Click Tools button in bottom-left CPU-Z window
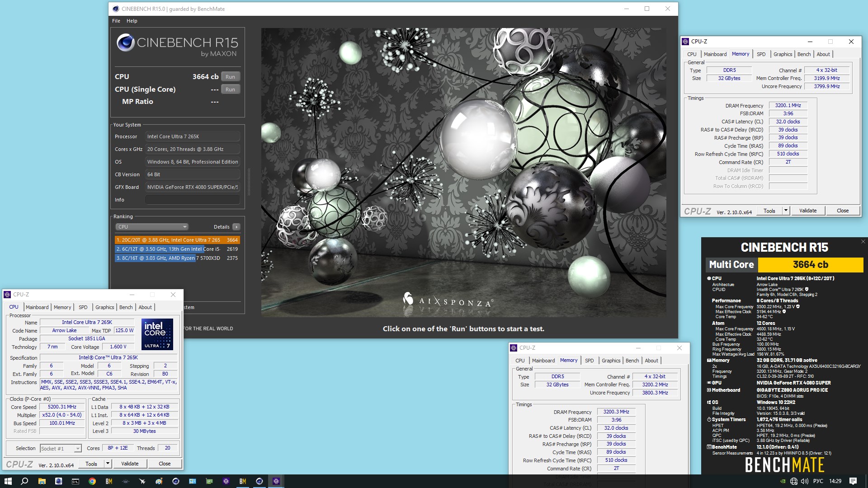868x488 pixels. pyautogui.click(x=91, y=464)
